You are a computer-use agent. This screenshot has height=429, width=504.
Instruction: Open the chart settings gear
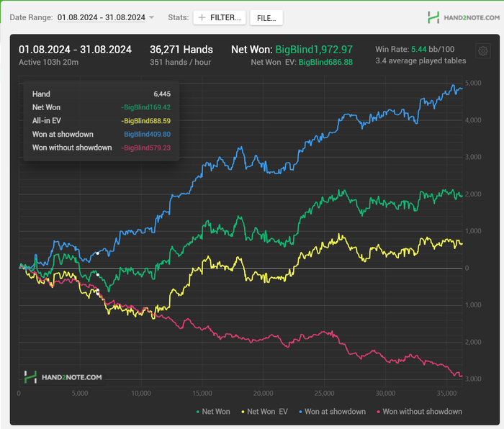[x=482, y=51]
